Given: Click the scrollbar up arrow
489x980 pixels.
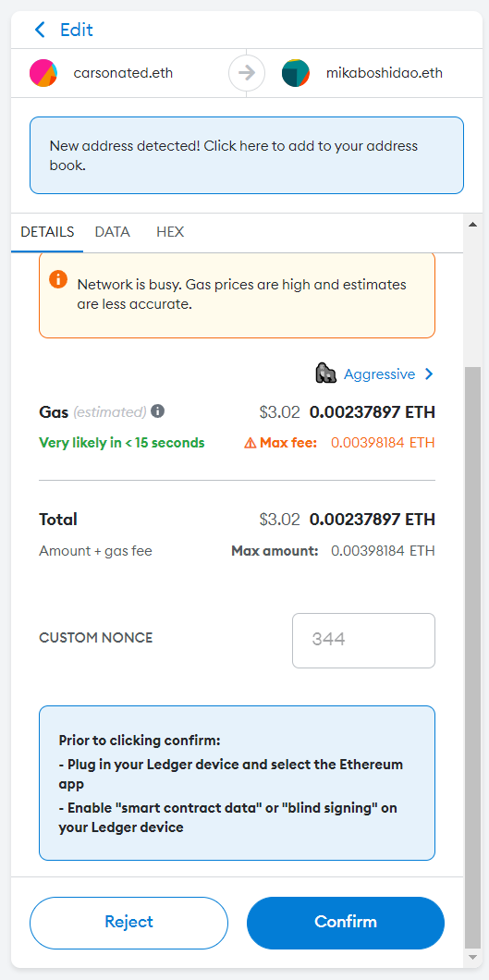Looking at the screenshot, I should pyautogui.click(x=472, y=224).
